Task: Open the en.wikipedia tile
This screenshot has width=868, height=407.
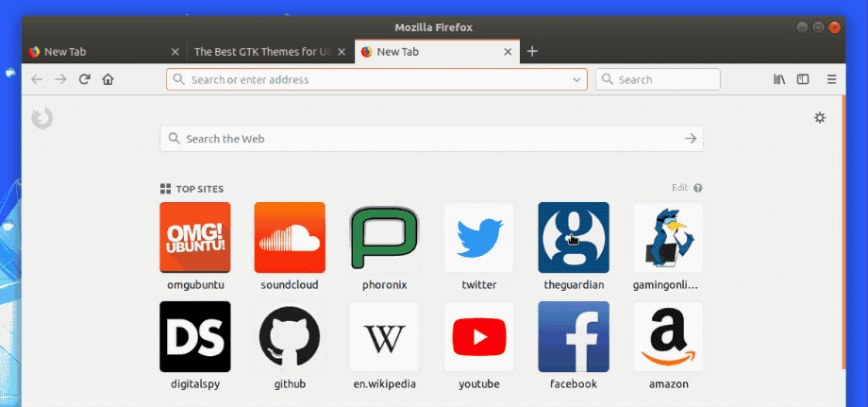Action: 385,337
